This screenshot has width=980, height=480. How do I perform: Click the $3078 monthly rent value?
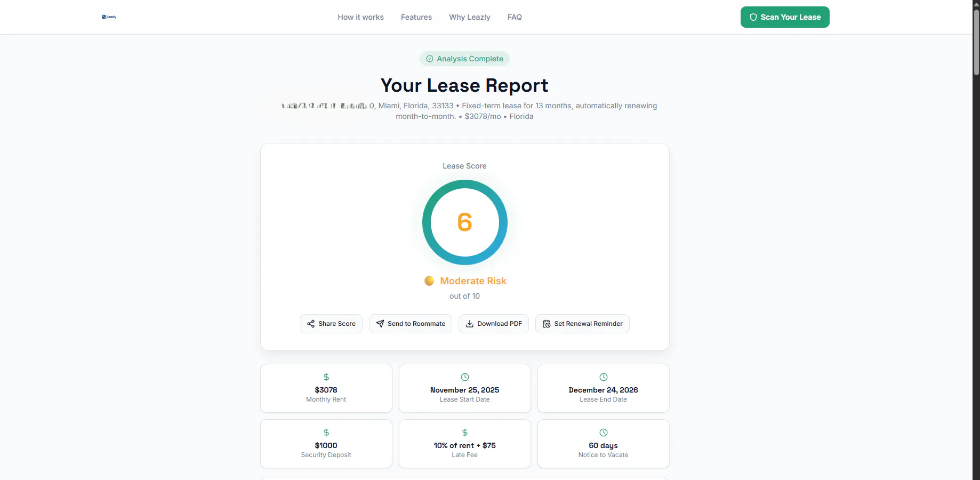point(326,390)
